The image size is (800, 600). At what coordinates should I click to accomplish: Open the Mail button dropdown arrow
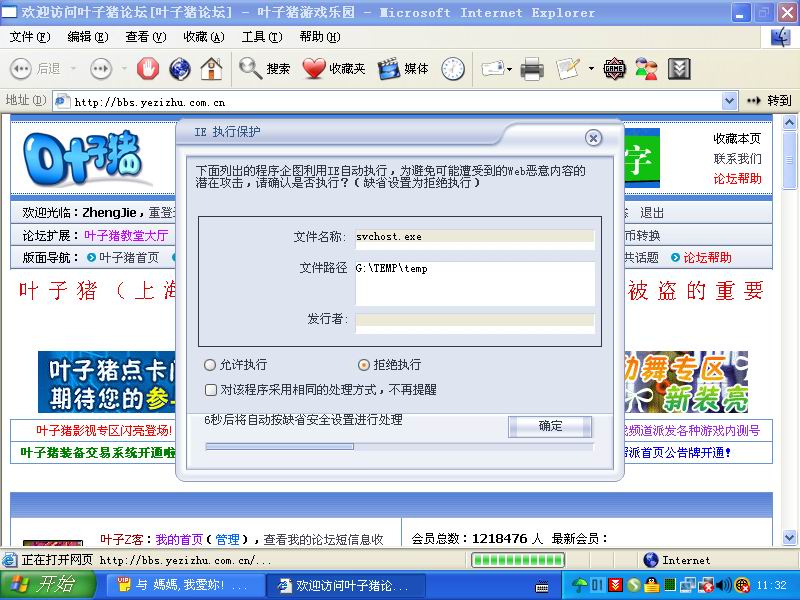[x=510, y=68]
